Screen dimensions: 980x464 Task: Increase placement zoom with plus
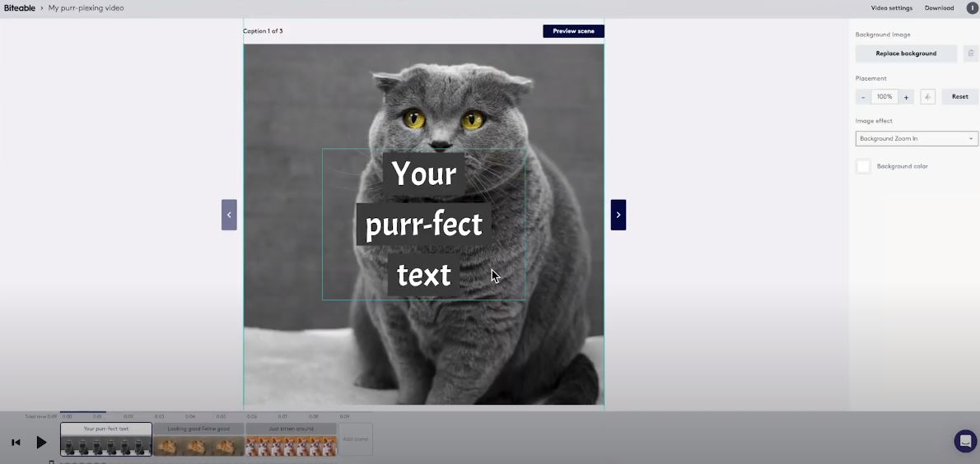coord(906,97)
